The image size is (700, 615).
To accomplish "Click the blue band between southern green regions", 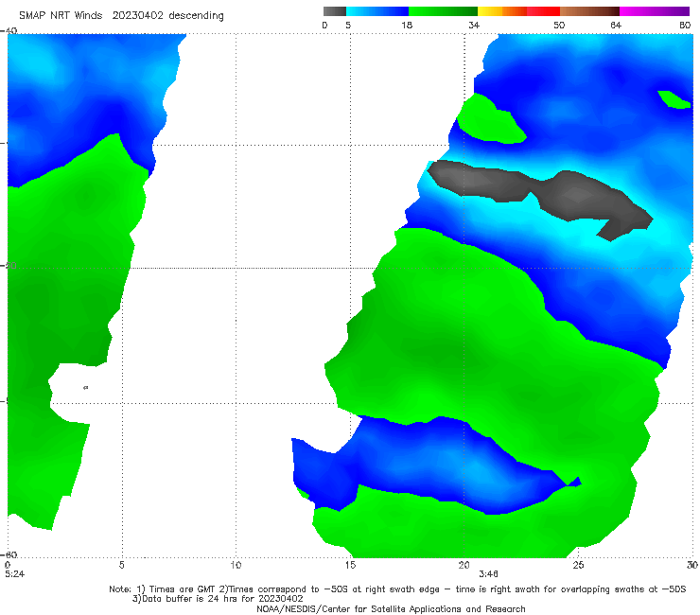I will tap(429, 466).
